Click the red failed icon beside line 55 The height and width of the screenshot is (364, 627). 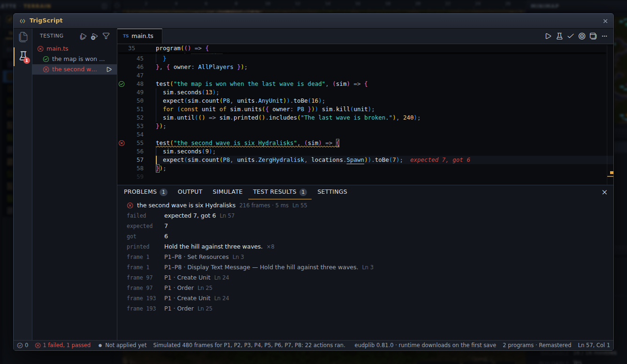(x=122, y=143)
